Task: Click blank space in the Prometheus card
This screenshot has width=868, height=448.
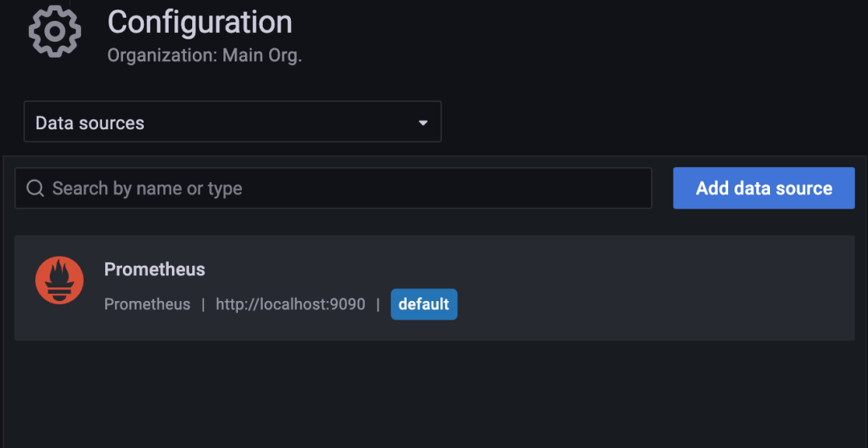Action: (x=643, y=287)
